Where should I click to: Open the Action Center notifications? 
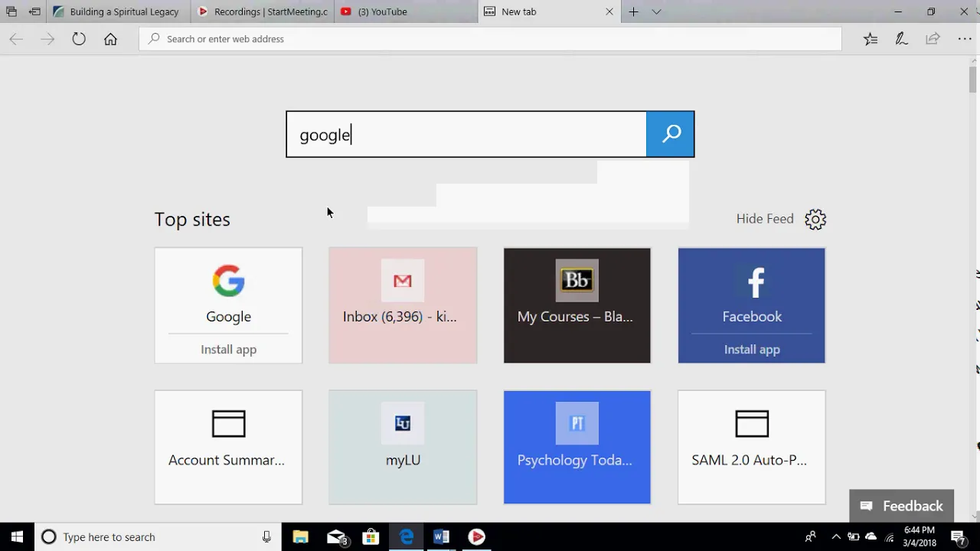click(x=958, y=536)
